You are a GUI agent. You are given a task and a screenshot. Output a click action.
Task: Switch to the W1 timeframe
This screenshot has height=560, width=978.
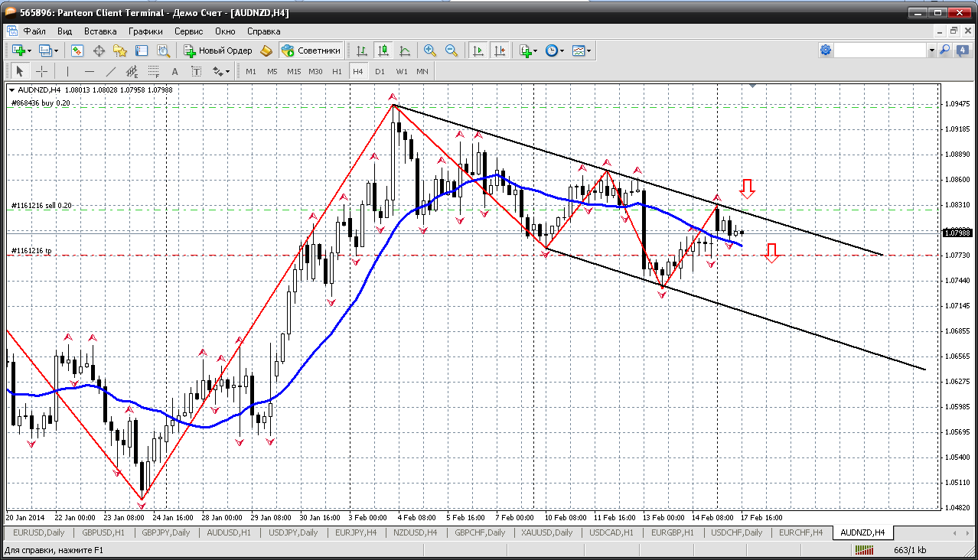click(x=401, y=71)
